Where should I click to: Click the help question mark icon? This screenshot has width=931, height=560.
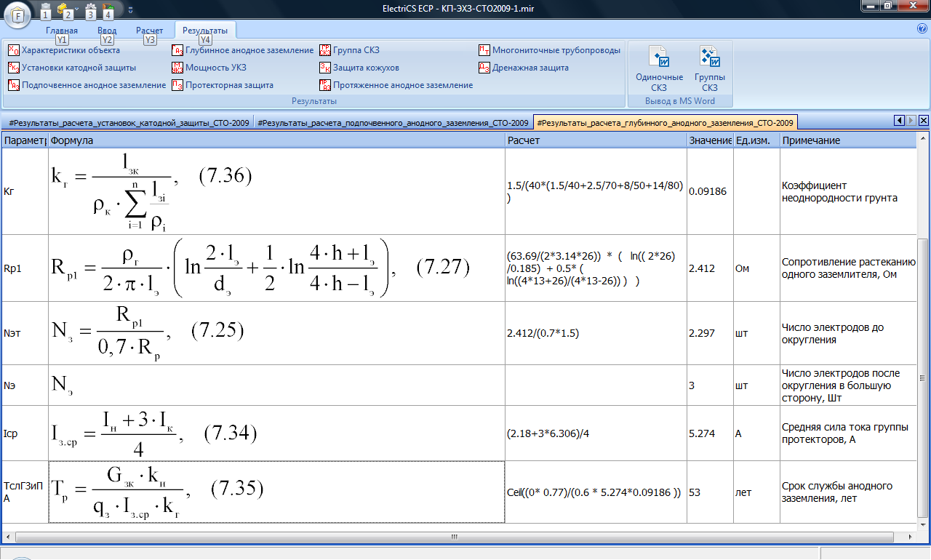pos(922,29)
